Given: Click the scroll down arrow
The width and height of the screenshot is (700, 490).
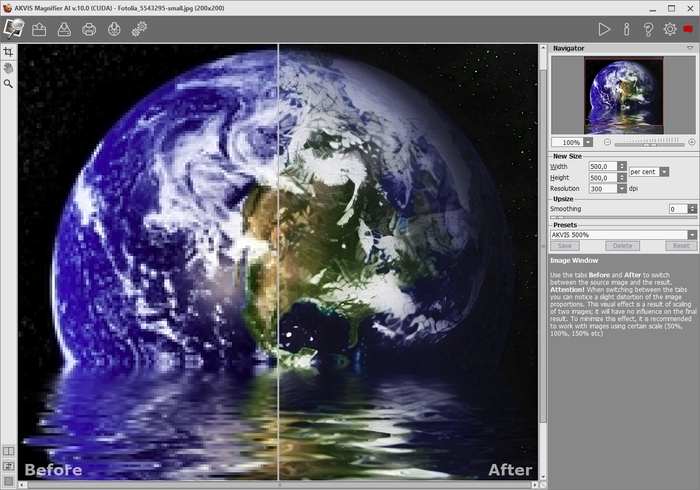Looking at the screenshot, I should (543, 477).
